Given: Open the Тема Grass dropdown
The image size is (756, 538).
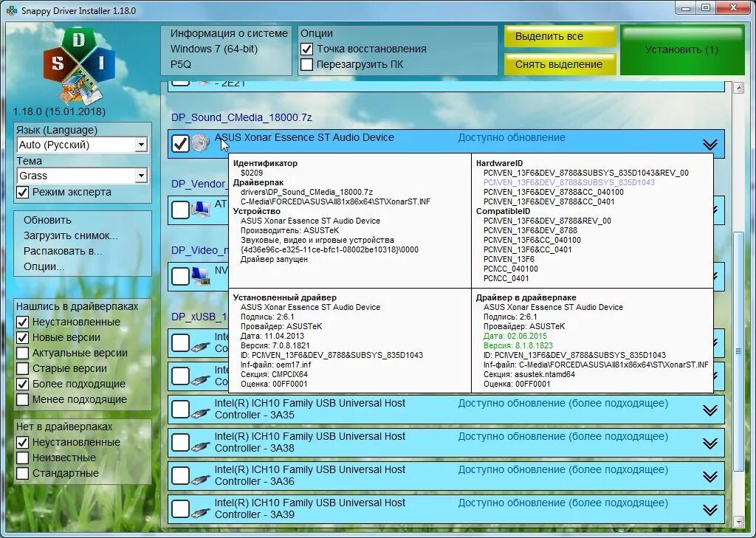Looking at the screenshot, I should [82, 176].
